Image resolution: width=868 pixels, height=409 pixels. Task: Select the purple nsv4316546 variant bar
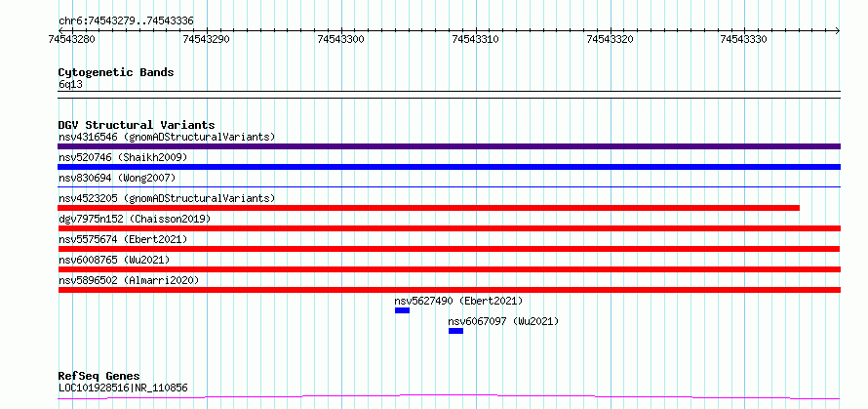coord(449,146)
